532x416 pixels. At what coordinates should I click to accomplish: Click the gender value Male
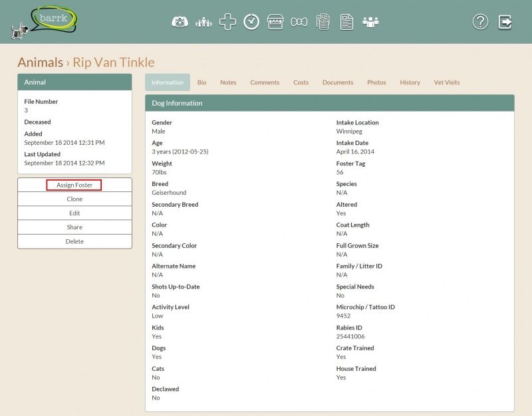click(158, 131)
